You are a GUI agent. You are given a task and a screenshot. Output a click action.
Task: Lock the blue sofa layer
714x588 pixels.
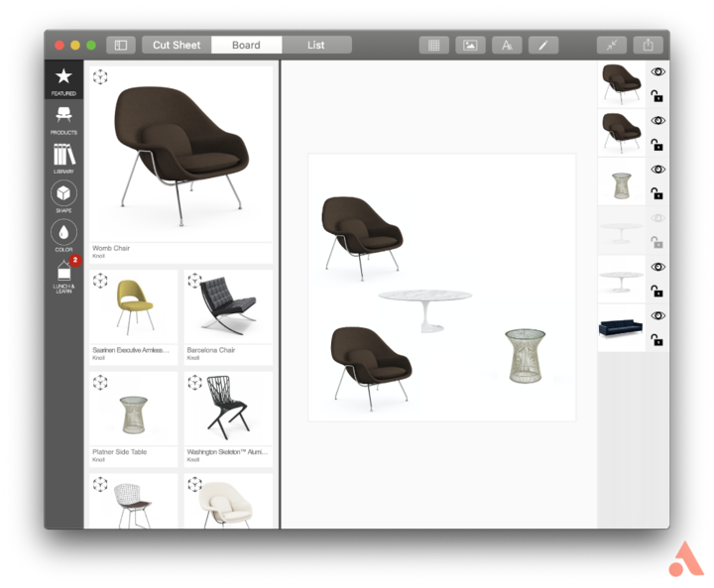656,340
